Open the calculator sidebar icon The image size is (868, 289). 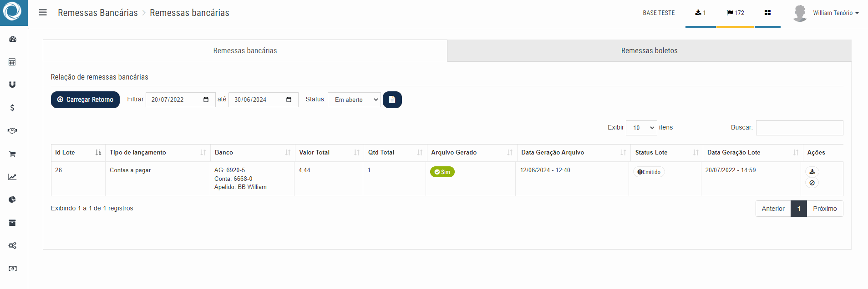point(12,62)
